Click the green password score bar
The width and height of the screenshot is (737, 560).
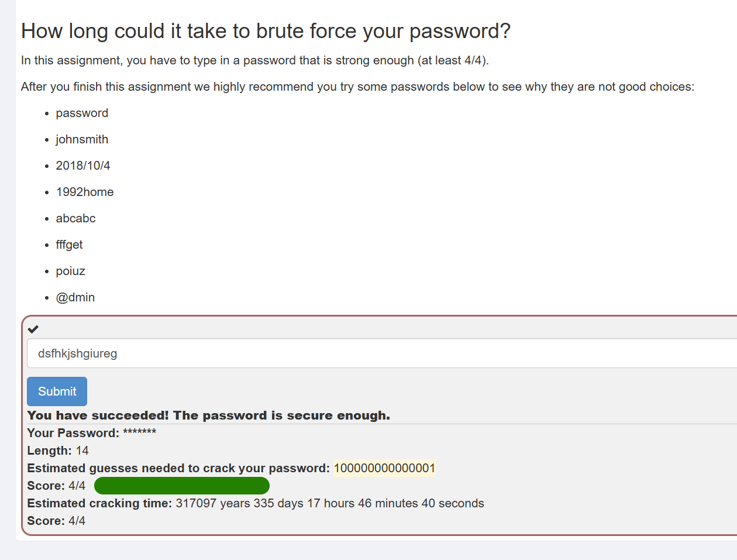181,486
